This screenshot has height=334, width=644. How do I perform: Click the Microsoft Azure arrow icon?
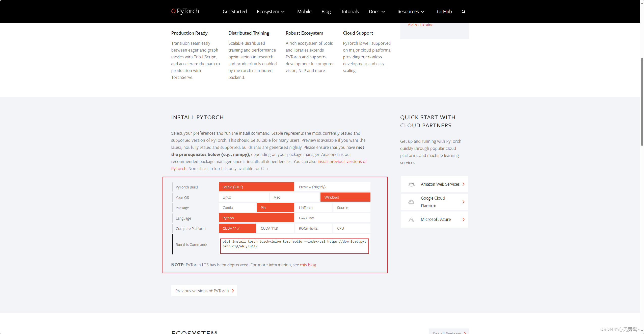tap(463, 219)
